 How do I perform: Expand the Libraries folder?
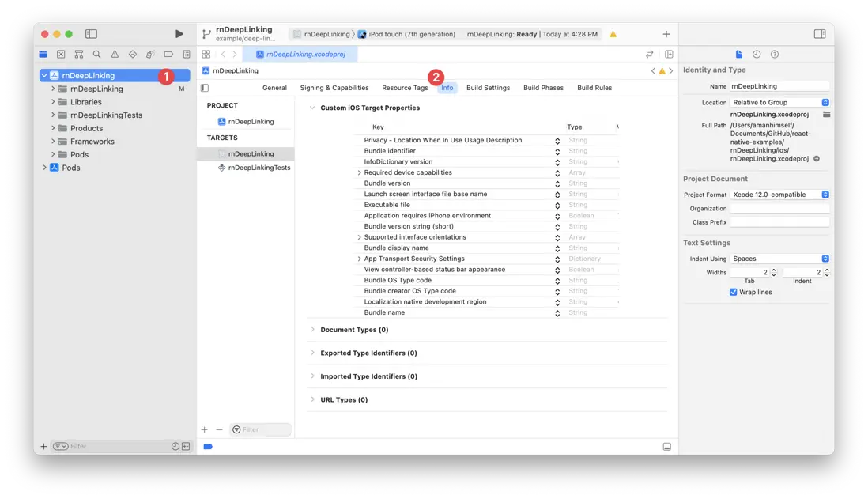(x=53, y=102)
